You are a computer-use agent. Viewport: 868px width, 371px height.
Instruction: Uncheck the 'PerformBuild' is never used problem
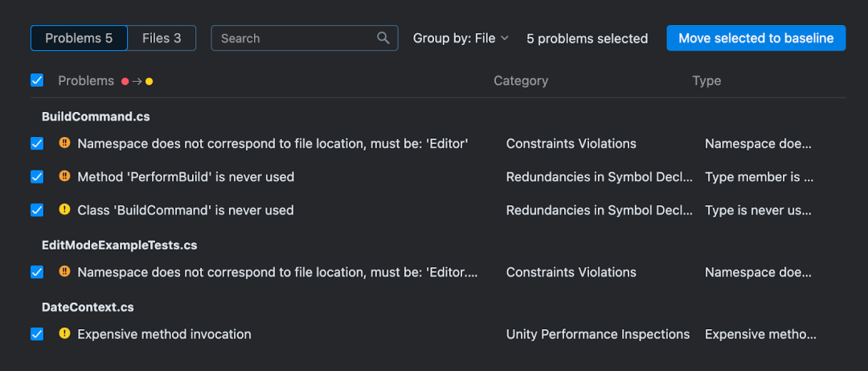pos(37,177)
